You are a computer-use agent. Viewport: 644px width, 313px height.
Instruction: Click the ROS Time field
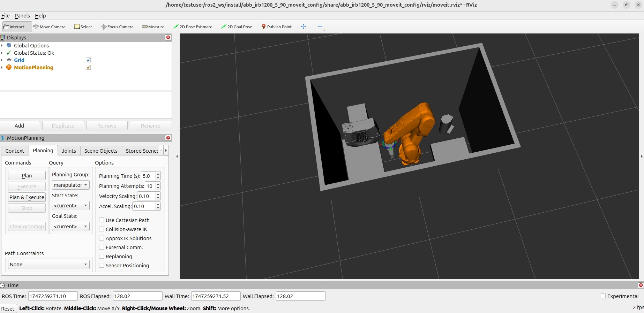click(53, 296)
